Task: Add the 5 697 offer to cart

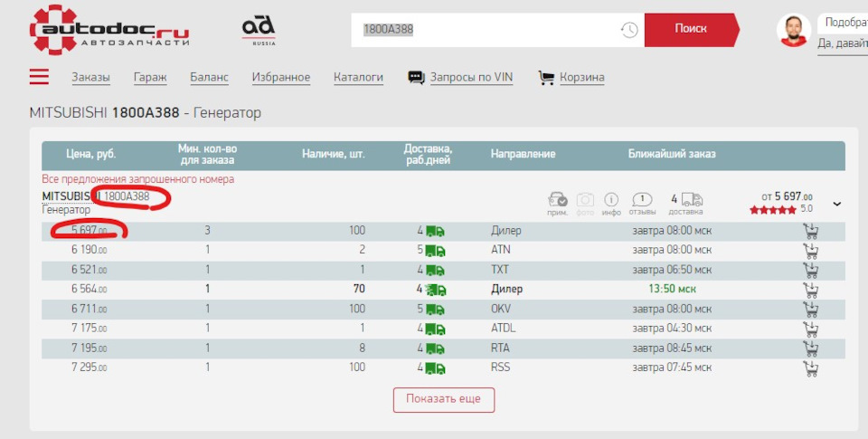Action: click(811, 231)
